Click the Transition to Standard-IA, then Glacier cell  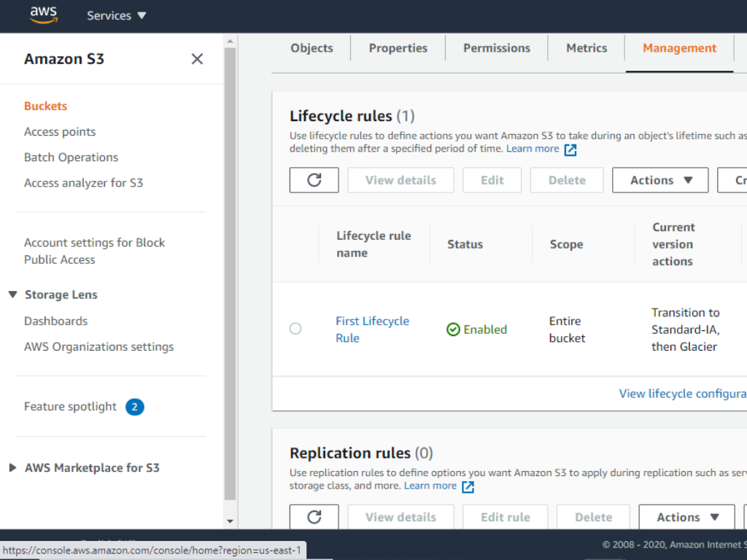click(x=686, y=330)
